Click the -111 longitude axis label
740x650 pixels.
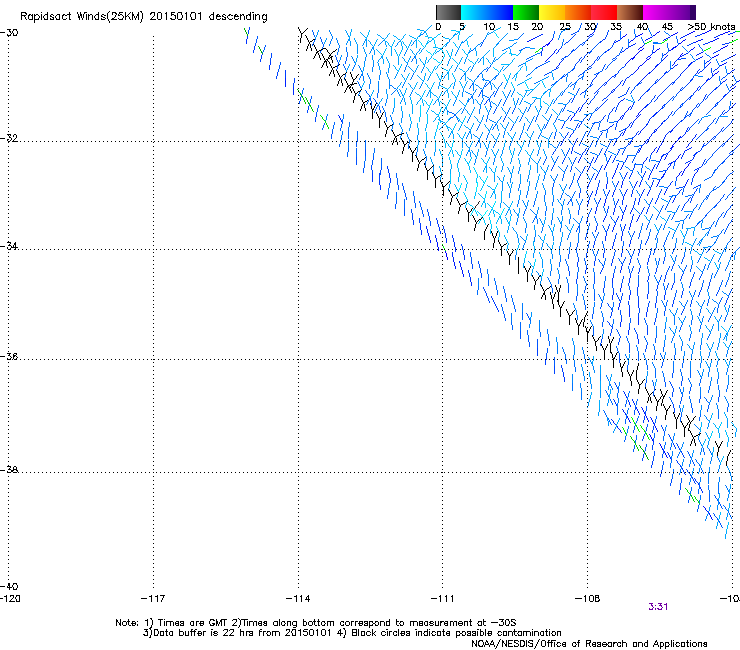[442, 599]
